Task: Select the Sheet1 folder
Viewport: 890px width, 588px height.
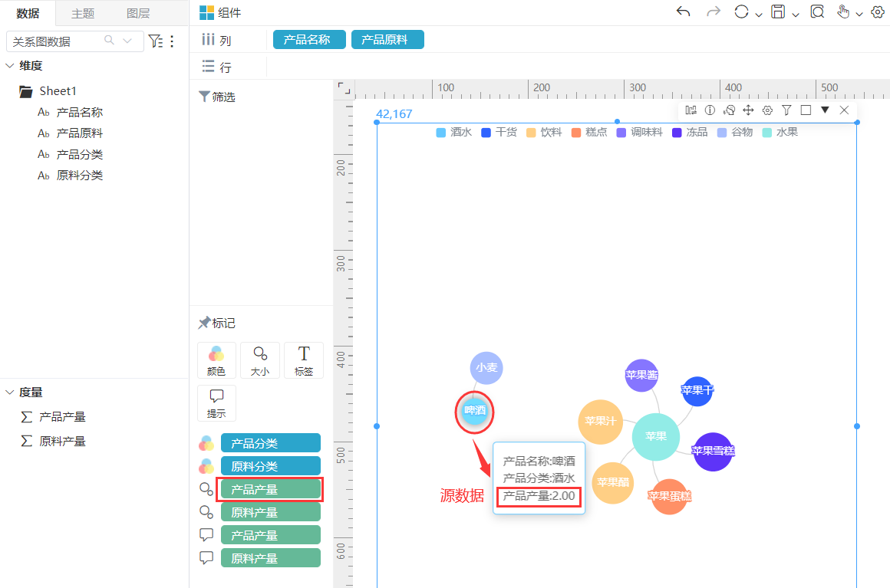Action: pos(48,90)
